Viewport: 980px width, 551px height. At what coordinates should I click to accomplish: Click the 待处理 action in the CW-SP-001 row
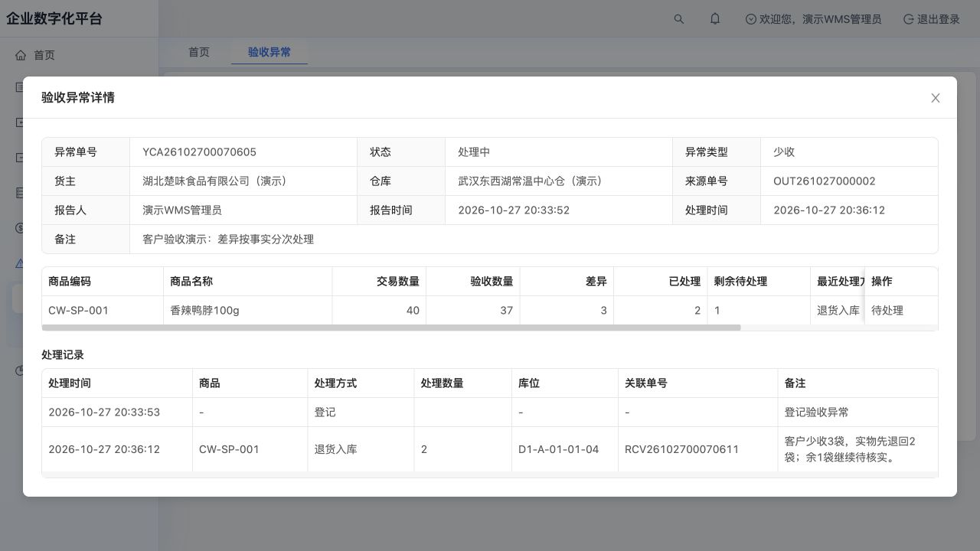887,311
